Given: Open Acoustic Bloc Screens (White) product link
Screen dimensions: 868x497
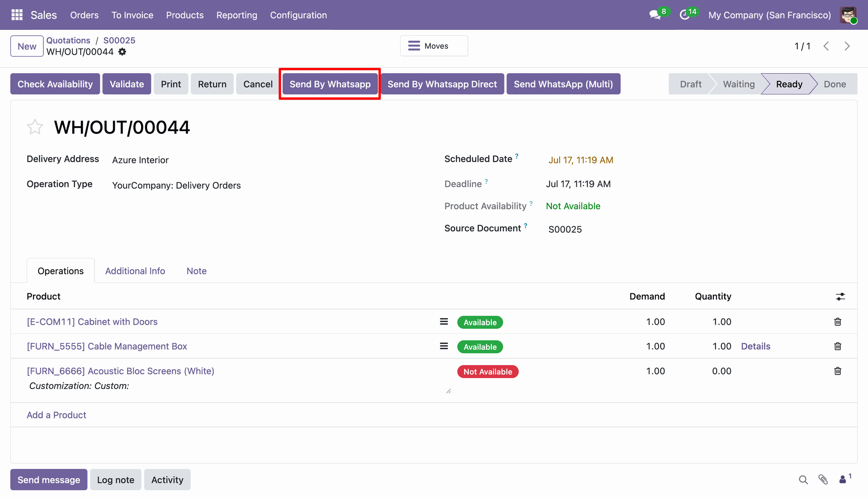Looking at the screenshot, I should (x=121, y=371).
